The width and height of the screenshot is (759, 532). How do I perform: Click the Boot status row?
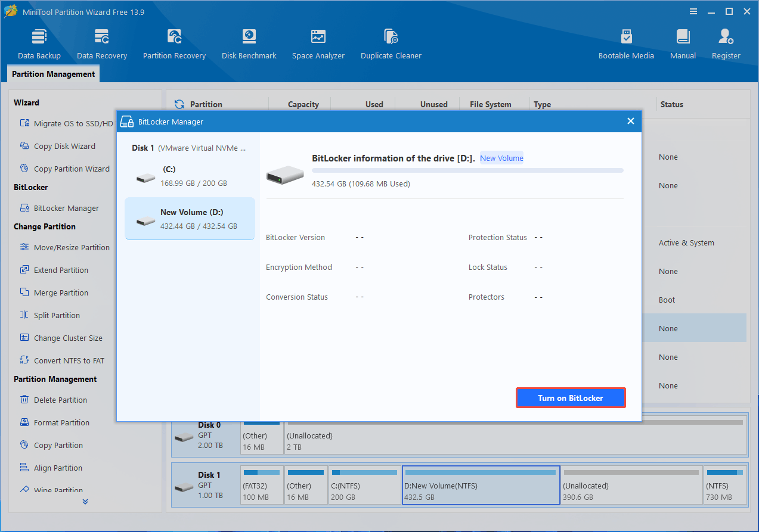point(667,300)
